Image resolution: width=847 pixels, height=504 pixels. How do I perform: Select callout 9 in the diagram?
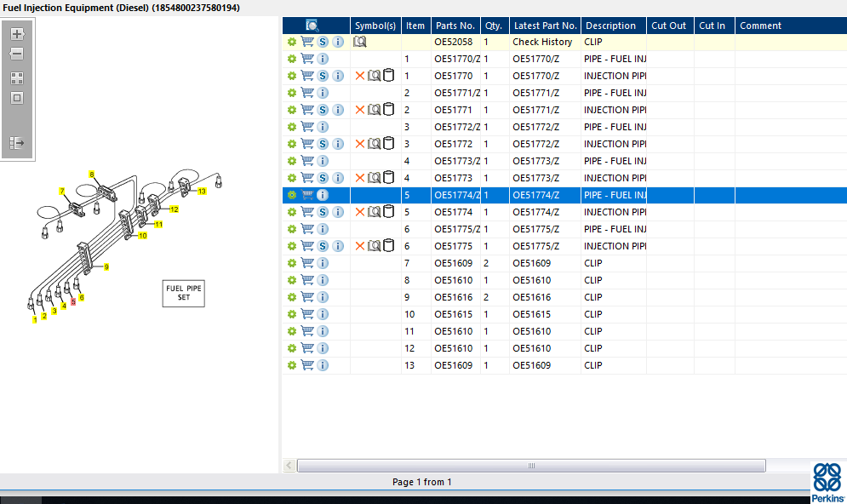(106, 266)
